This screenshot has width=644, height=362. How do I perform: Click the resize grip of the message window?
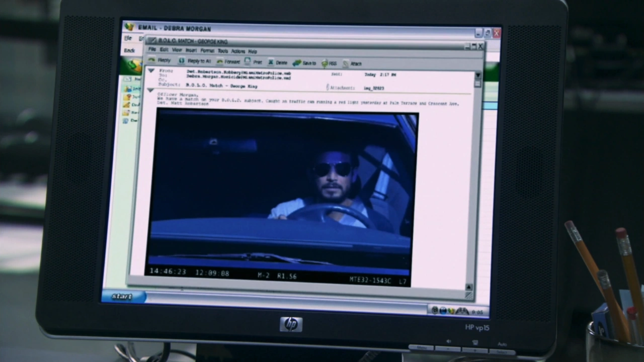pos(469,296)
